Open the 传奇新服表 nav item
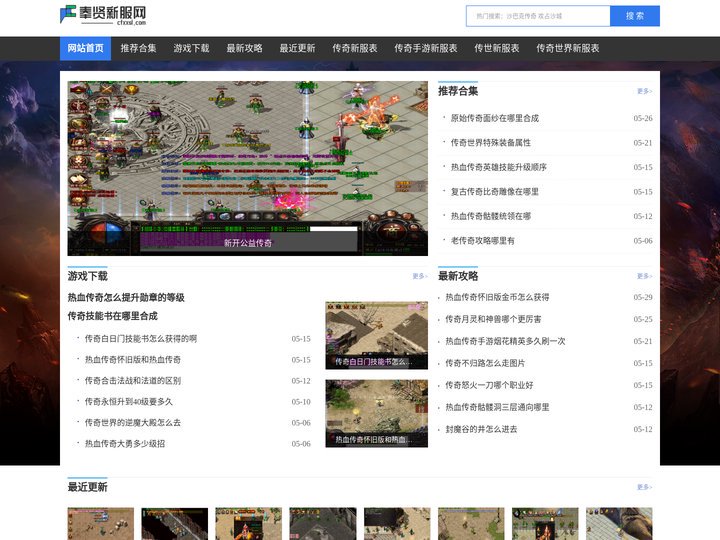The width and height of the screenshot is (720, 540). click(x=354, y=48)
